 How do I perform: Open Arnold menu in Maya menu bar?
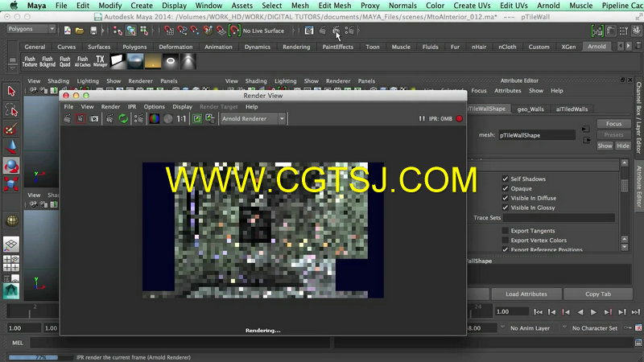click(x=548, y=6)
